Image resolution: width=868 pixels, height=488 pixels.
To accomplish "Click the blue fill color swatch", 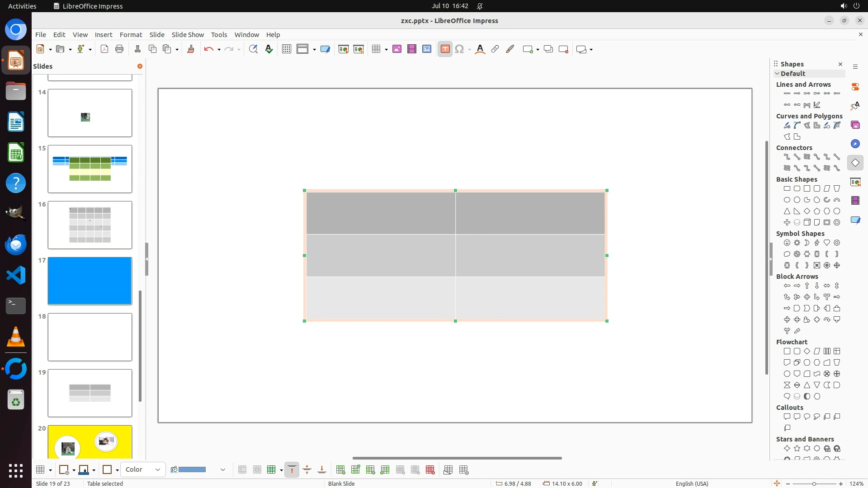I will pos(192,470).
